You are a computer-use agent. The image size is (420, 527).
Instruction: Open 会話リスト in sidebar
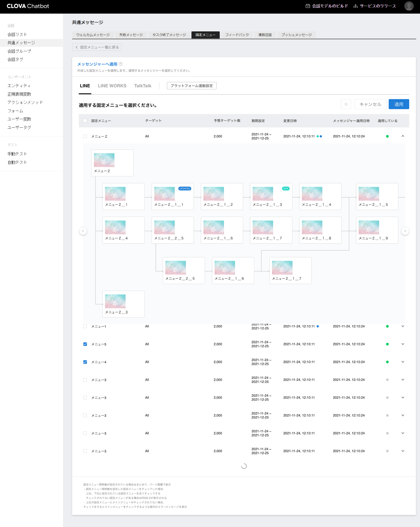17,34
